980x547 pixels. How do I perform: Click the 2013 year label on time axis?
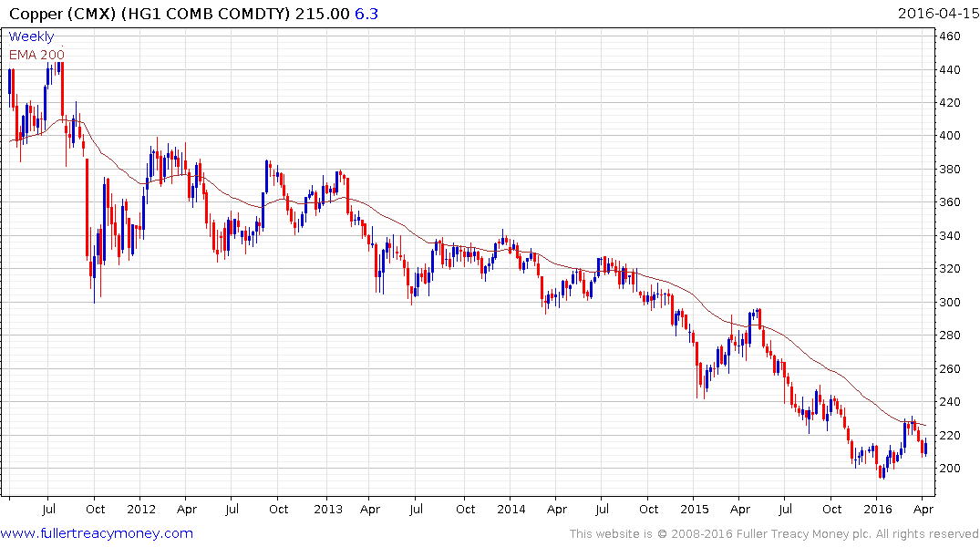point(328,509)
